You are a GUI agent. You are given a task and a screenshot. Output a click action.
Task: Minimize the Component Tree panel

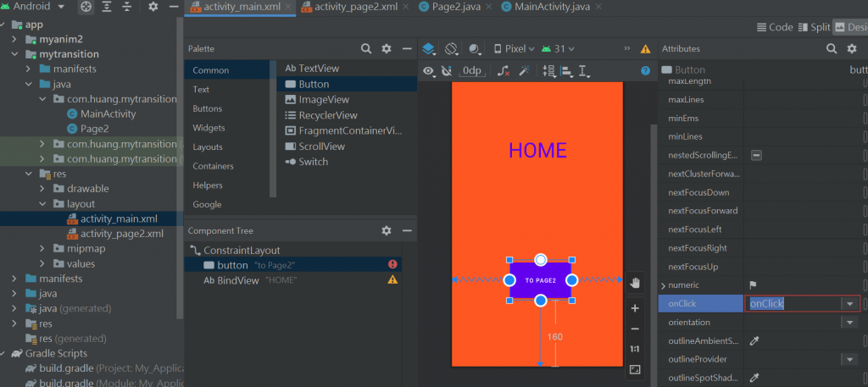pos(407,230)
